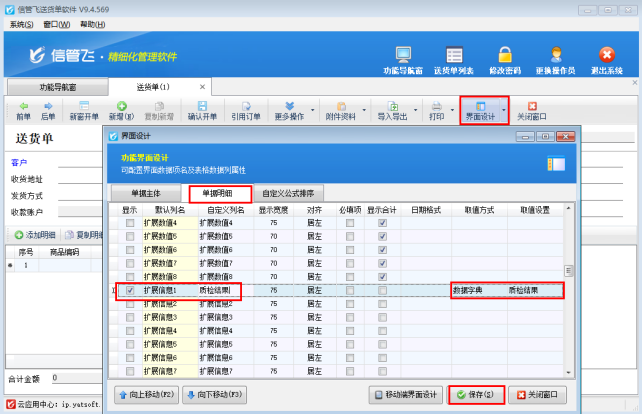This screenshot has width=643, height=414.
Task: Expand the 界面设计 dropdown arrow
Action: coord(504,108)
